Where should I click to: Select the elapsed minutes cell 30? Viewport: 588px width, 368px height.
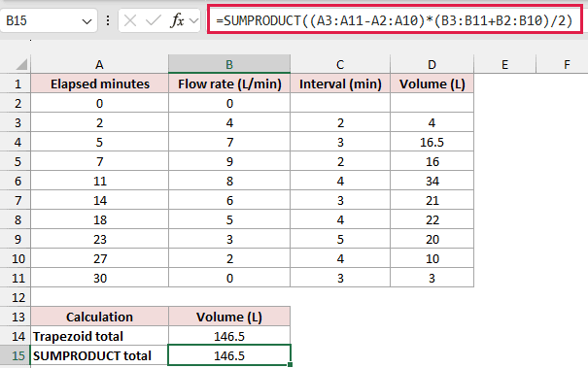99,279
